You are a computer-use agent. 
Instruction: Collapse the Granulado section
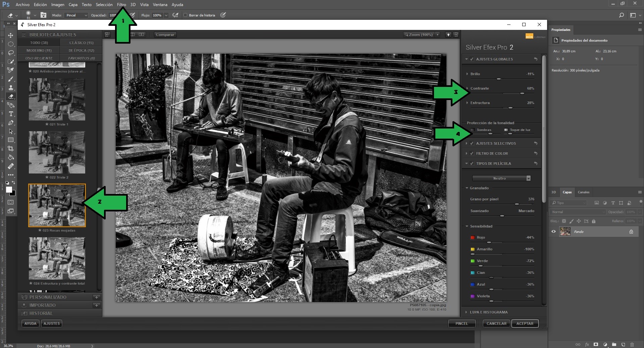(x=467, y=188)
